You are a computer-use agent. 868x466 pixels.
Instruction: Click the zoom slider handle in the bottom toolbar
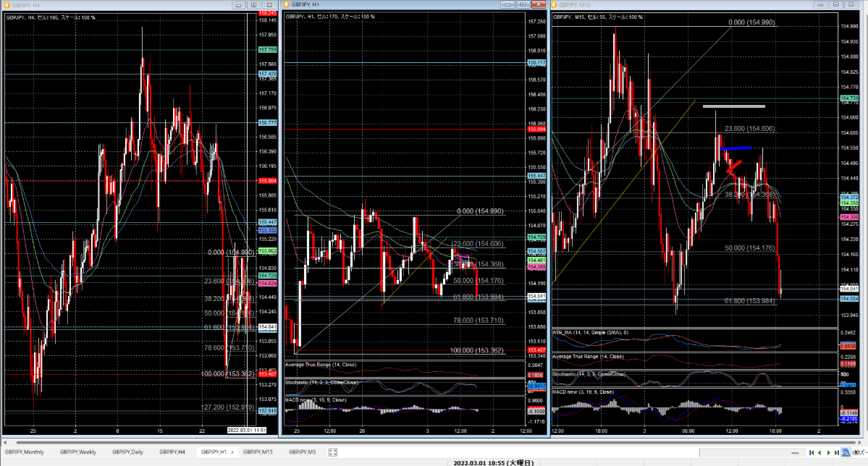(x=795, y=453)
